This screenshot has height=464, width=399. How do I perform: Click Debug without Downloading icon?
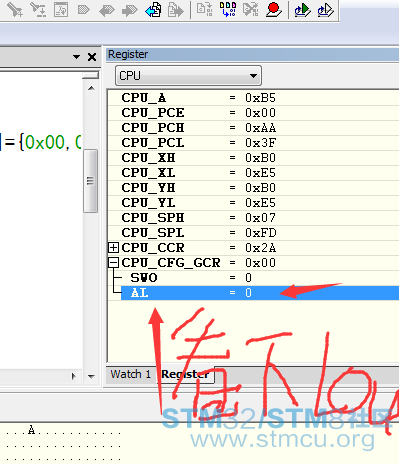[x=325, y=9]
